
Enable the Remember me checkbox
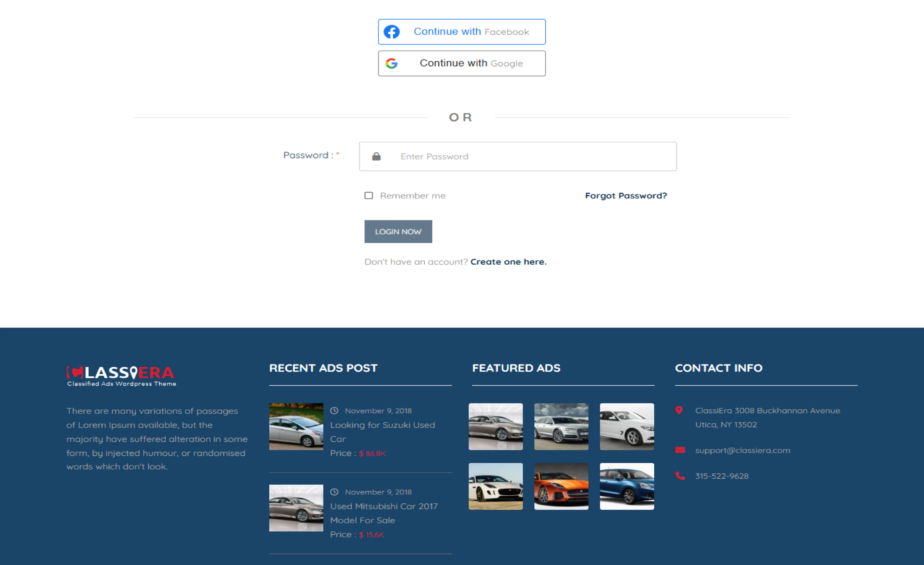pos(369,196)
